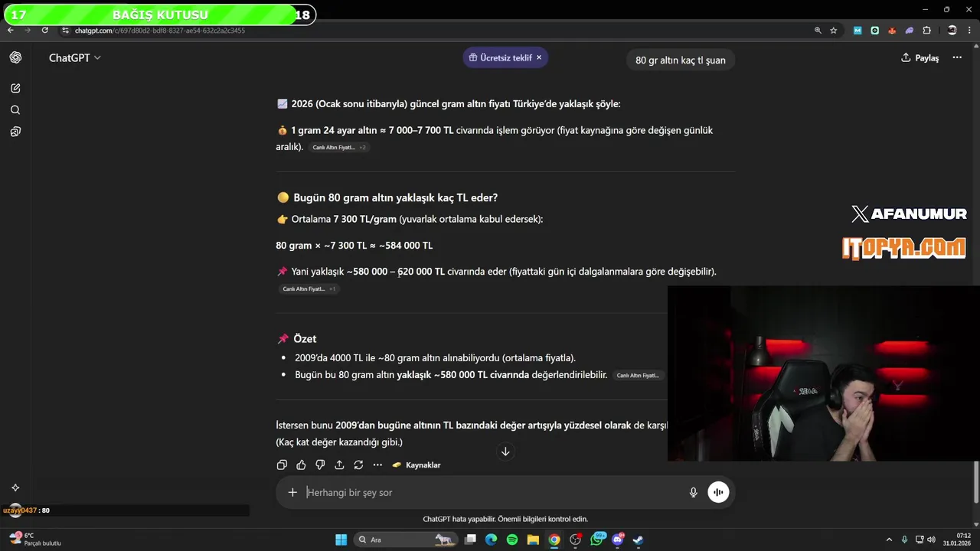
Task: Dismiss the Ücretsiz teklif banner
Action: [x=539, y=57]
